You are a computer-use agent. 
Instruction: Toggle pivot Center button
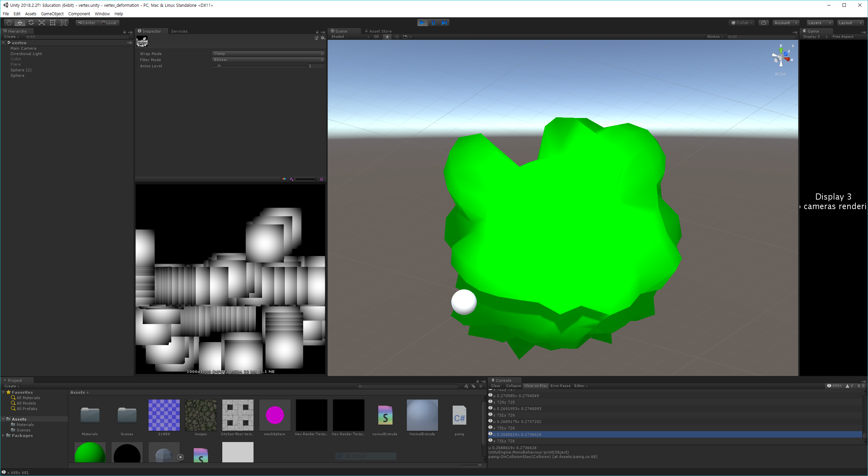87,23
